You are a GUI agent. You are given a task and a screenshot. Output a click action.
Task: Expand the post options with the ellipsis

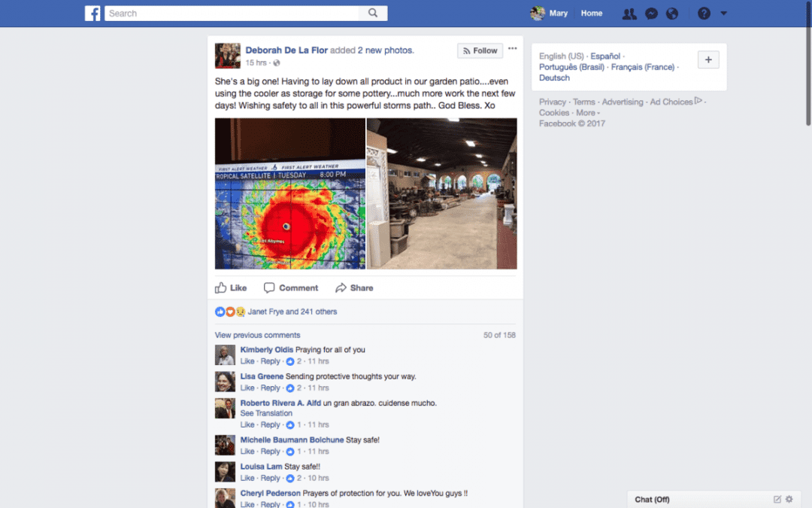512,47
